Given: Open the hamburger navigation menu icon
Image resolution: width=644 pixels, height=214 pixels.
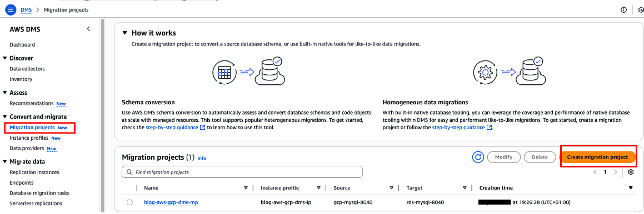Looking at the screenshot, I should [x=10, y=9].
